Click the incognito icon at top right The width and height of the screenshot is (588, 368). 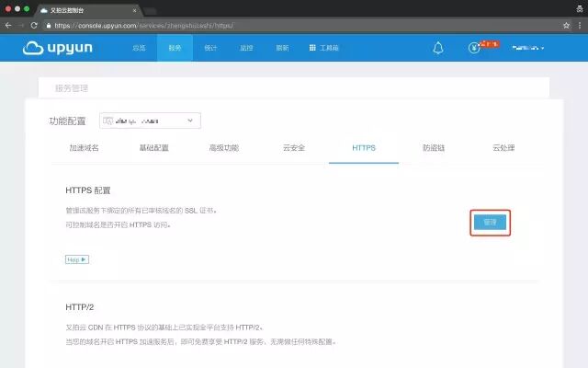point(580,8)
